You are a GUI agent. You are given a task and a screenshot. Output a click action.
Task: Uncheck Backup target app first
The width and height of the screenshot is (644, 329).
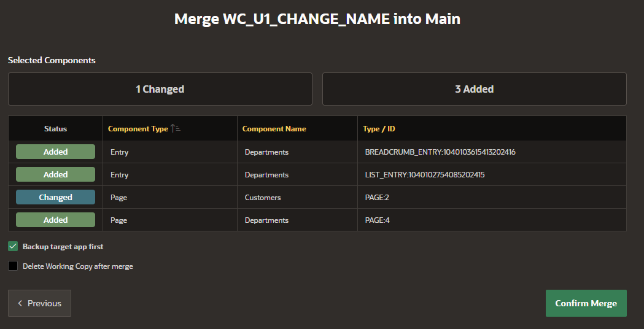pyautogui.click(x=13, y=246)
